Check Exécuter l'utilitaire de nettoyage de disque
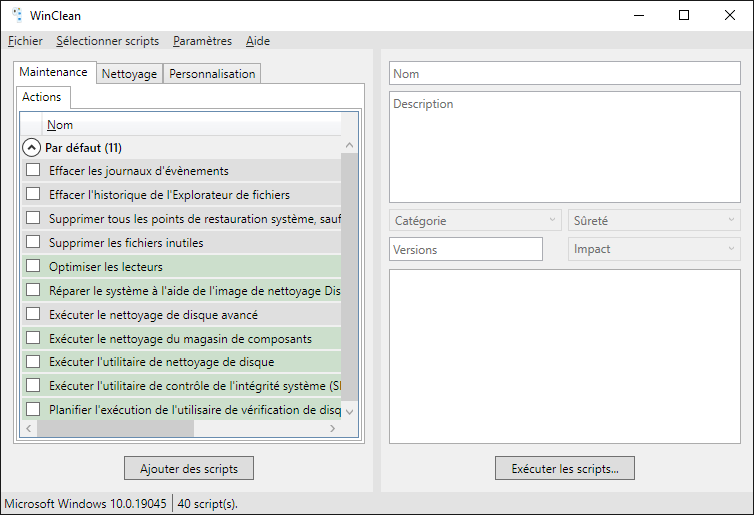 [x=33, y=361]
